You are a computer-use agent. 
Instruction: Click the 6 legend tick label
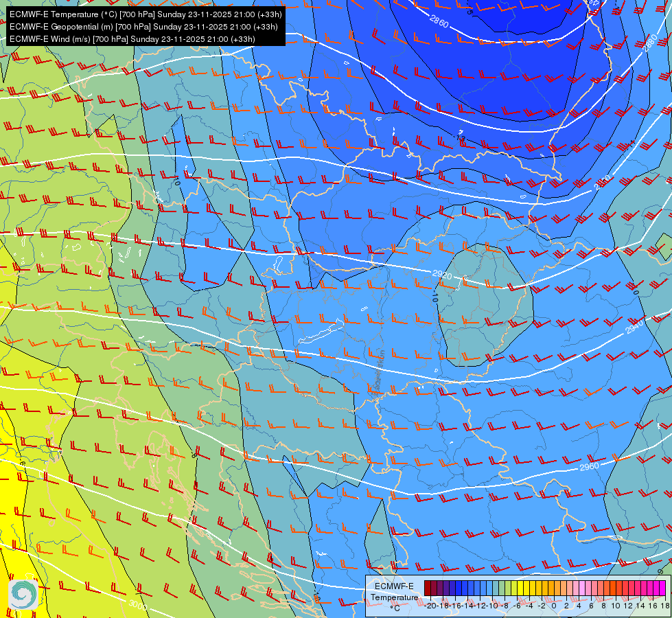tap(592, 606)
